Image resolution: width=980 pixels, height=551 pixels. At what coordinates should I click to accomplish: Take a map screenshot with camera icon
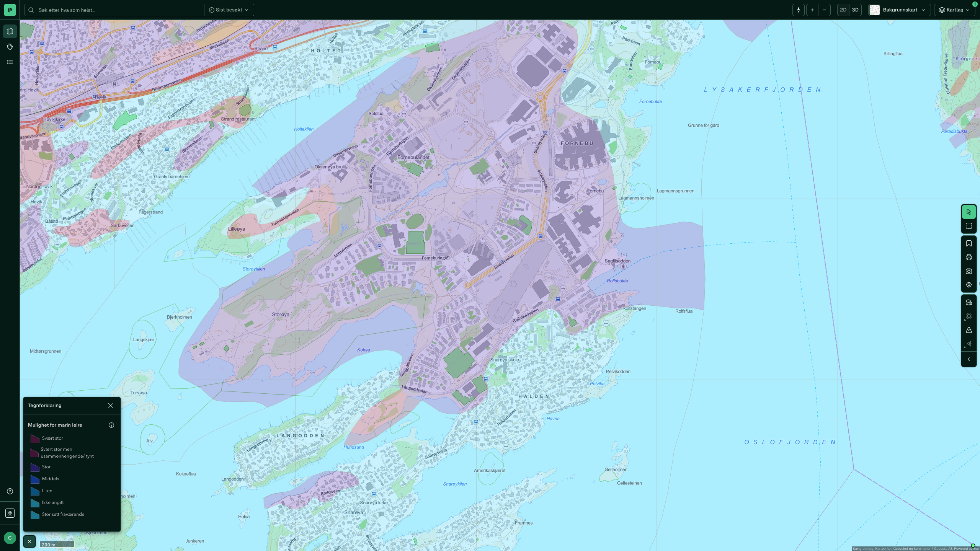click(x=969, y=271)
